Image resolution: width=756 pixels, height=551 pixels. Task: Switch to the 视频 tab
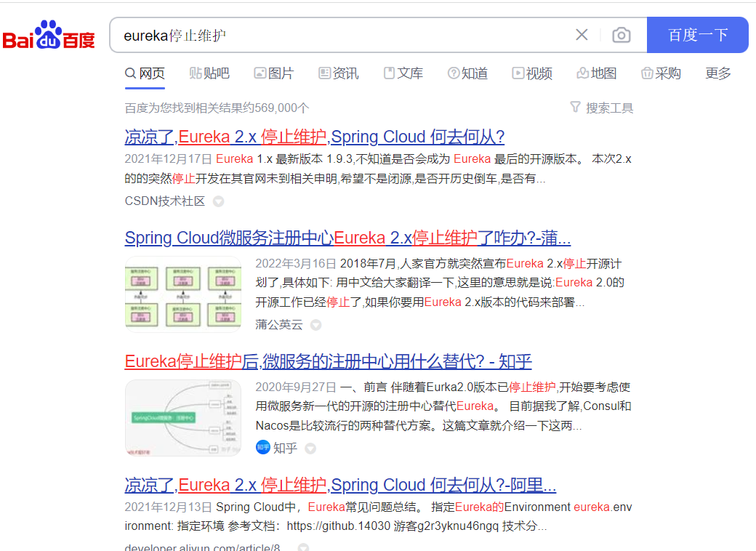(532, 73)
